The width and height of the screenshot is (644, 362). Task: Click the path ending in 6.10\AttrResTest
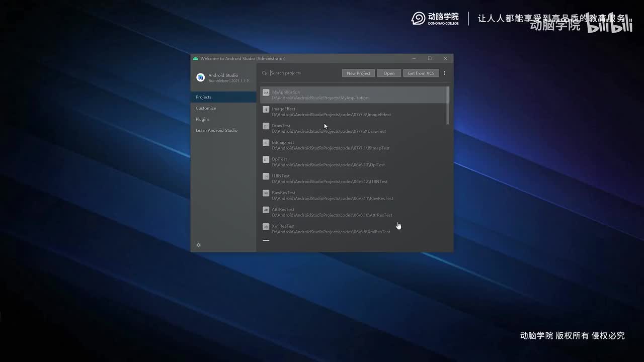click(332, 215)
